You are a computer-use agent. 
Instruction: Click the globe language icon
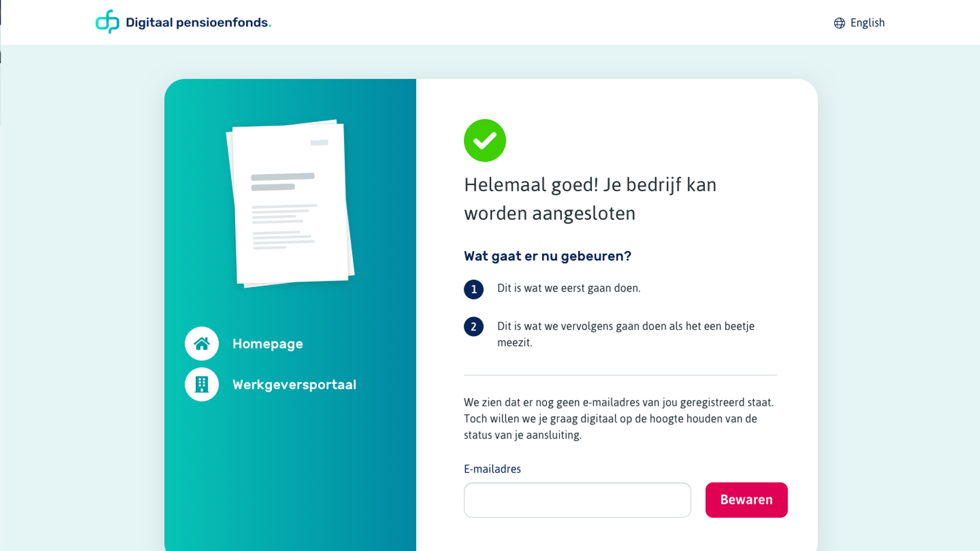coord(839,23)
